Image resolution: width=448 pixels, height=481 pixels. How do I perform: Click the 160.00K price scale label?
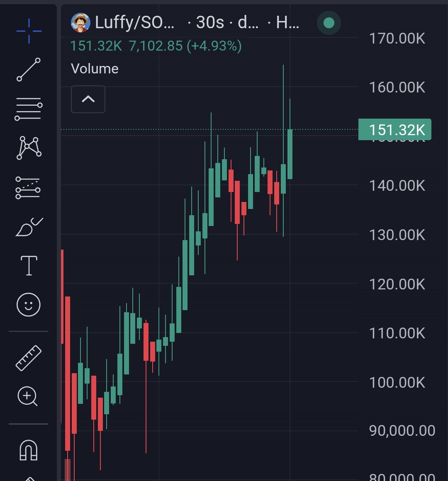coord(397,87)
